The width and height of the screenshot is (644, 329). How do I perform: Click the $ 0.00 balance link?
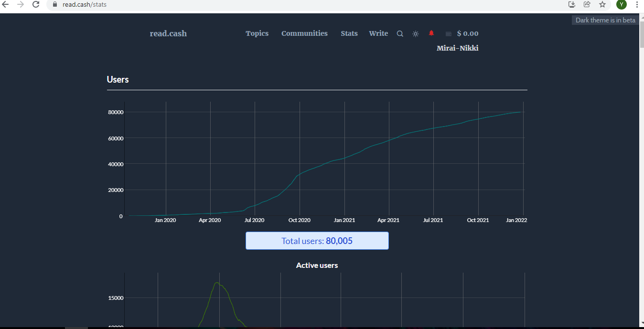pos(468,33)
